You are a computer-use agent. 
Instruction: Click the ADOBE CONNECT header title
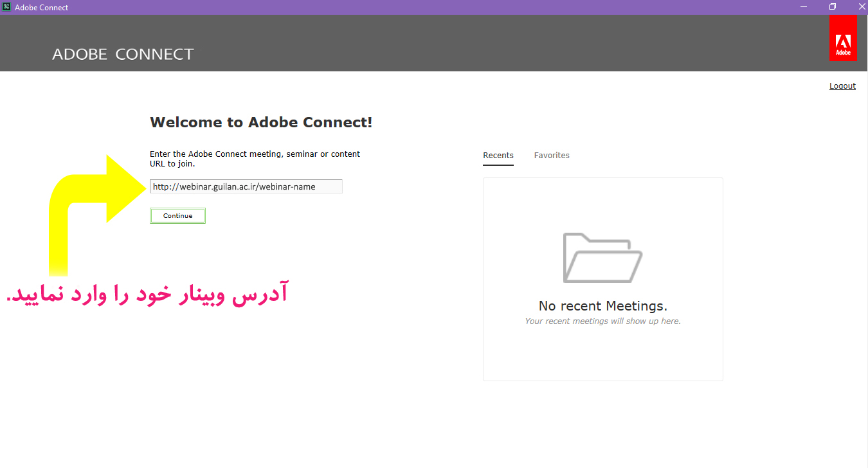(123, 55)
